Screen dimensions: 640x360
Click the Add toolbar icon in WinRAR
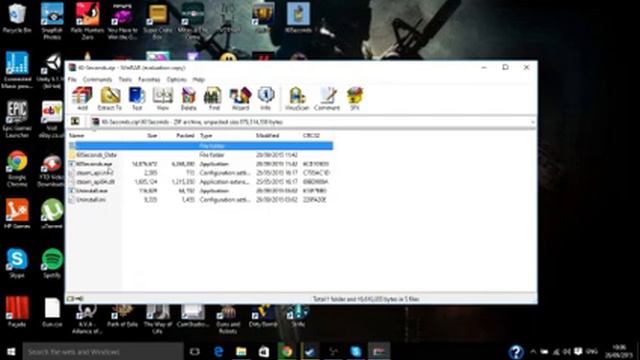coord(82,98)
